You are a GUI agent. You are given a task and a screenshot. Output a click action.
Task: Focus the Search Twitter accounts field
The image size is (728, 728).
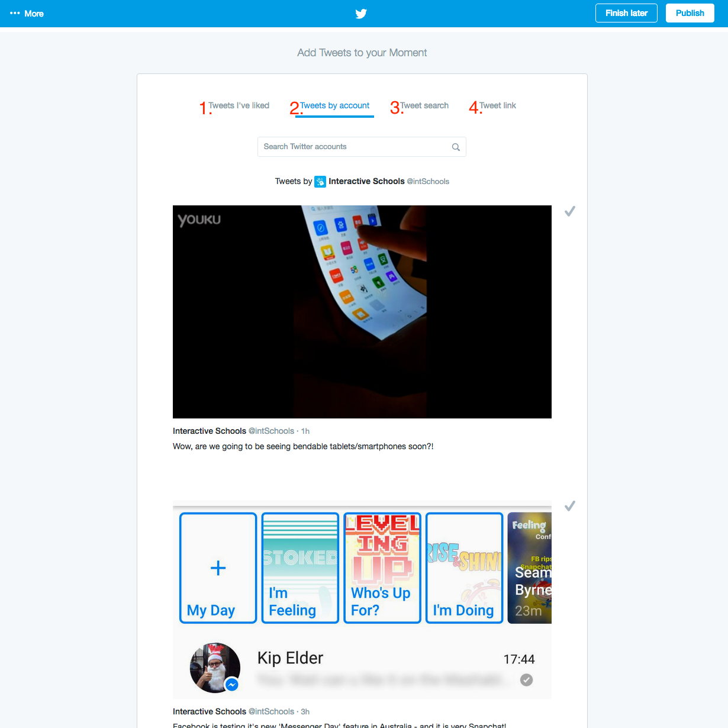362,147
